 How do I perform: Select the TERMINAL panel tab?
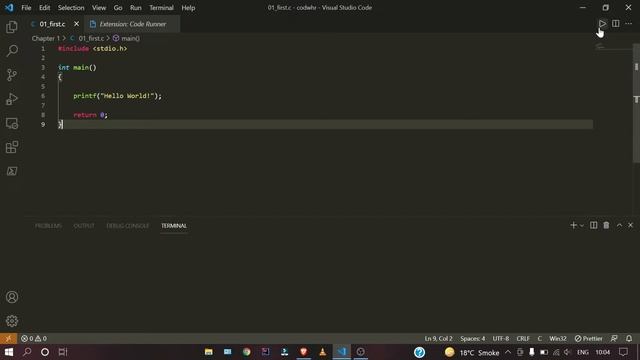174,226
